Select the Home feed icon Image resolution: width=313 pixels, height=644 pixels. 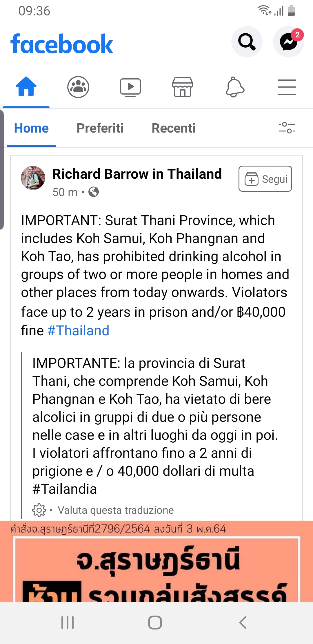click(26, 86)
